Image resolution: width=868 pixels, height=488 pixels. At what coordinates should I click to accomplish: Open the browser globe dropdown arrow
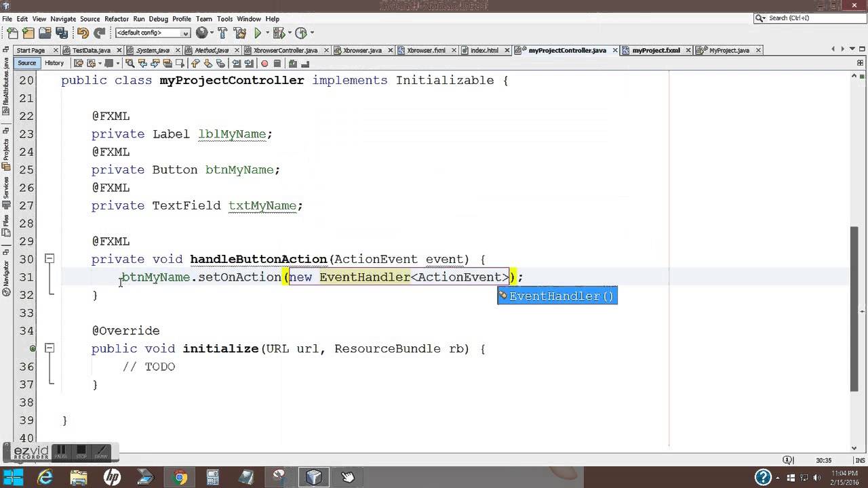[x=212, y=33]
